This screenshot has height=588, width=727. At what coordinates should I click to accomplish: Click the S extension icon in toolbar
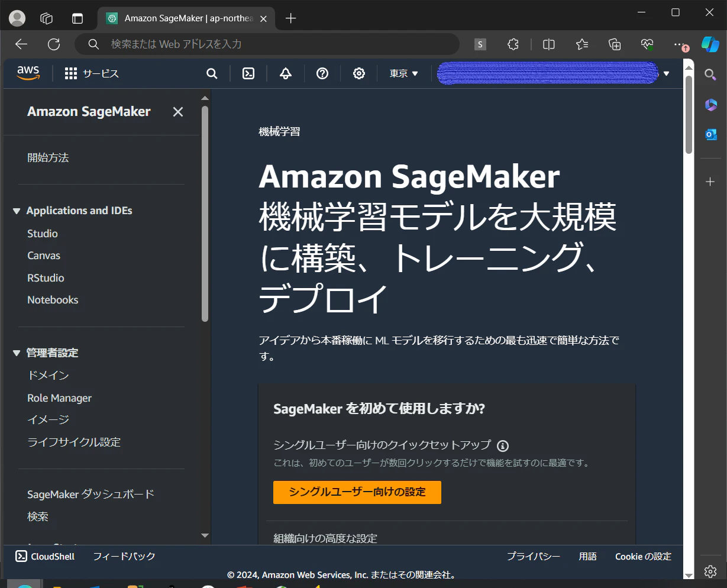click(480, 44)
